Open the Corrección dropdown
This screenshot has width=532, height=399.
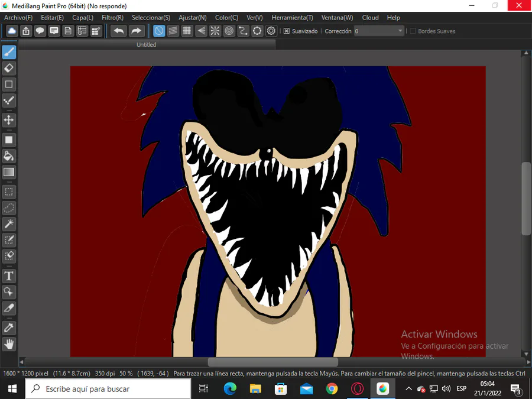pyautogui.click(x=400, y=31)
